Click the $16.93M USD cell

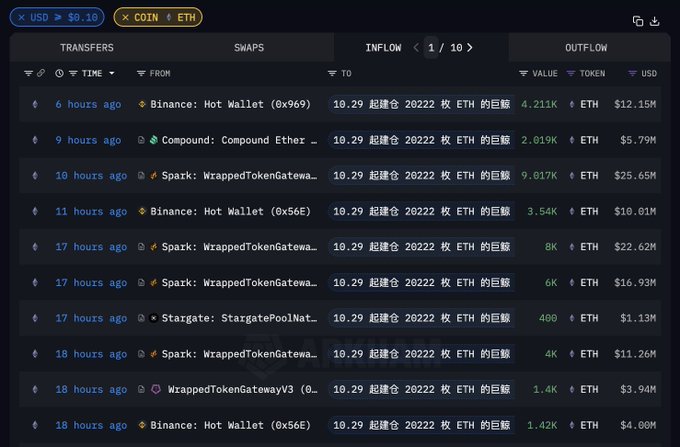pyautogui.click(x=635, y=283)
